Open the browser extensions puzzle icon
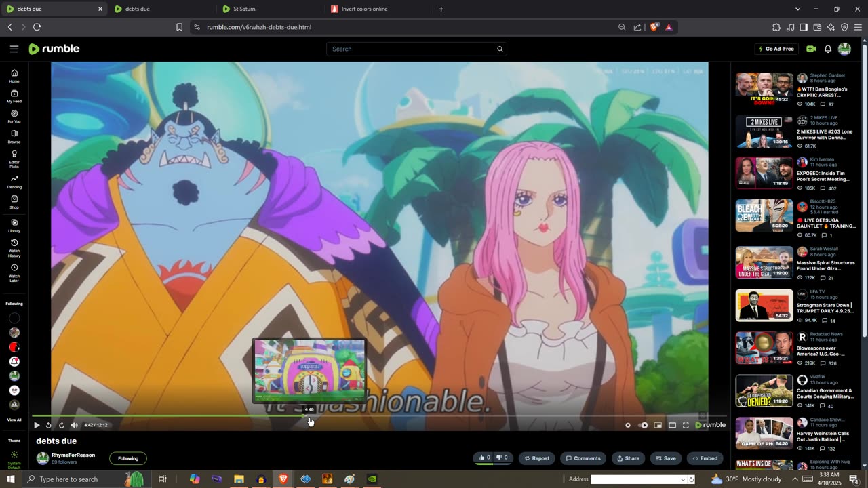 pos(776,27)
